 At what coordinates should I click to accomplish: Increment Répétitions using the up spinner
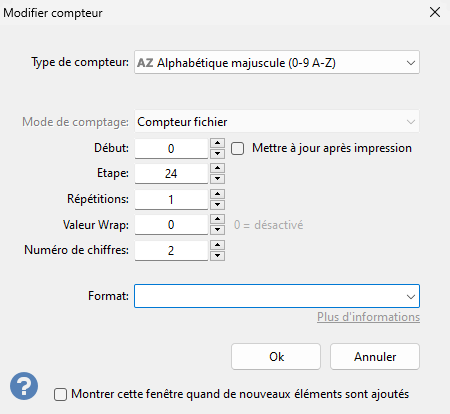[218, 194]
